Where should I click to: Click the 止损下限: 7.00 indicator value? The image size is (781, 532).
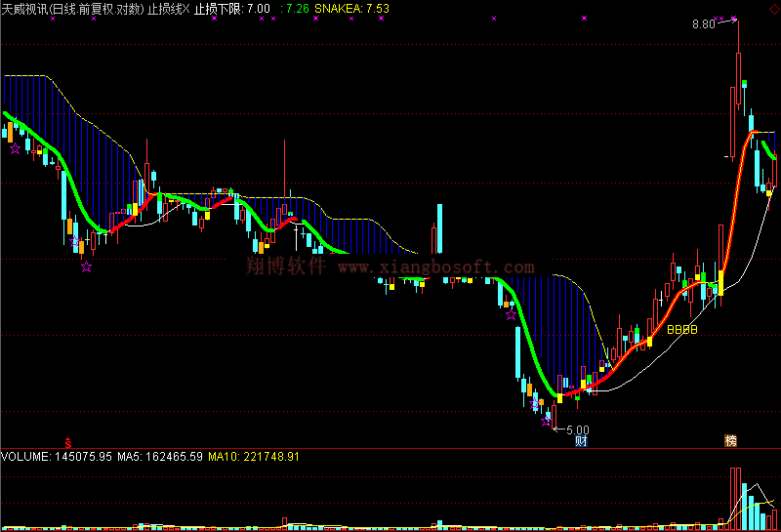tap(231, 9)
